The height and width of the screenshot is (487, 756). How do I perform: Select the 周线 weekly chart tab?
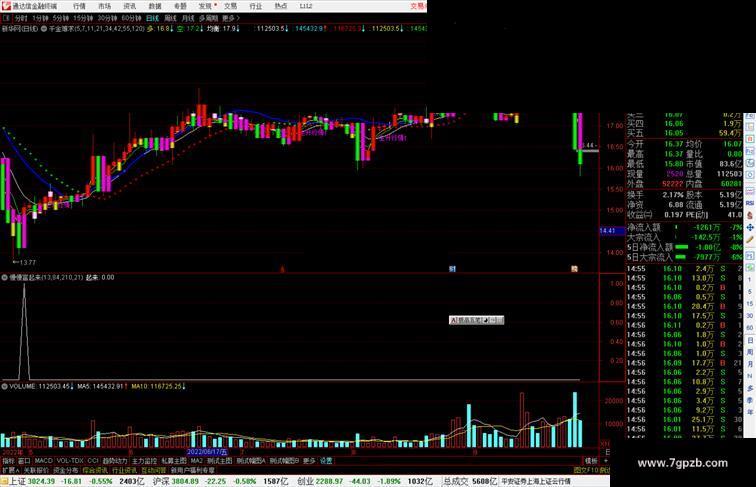(170, 18)
